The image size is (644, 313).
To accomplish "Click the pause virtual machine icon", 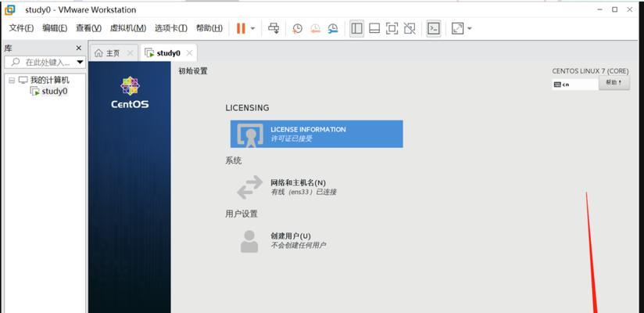I will [241, 28].
